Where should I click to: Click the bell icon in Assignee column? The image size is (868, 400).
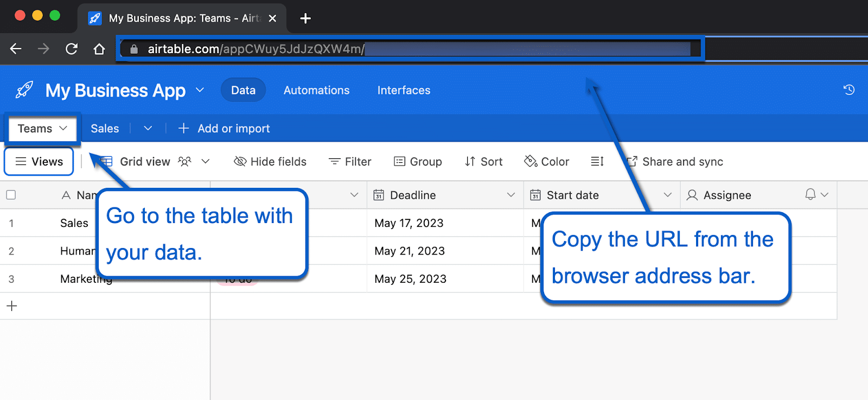pos(810,195)
